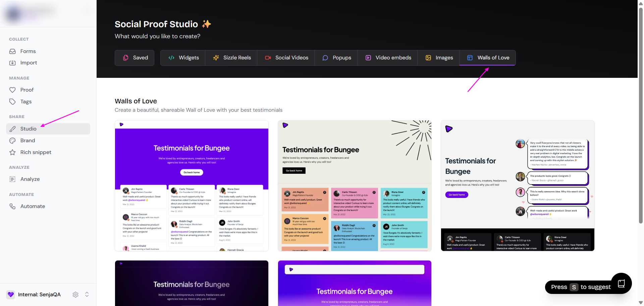Open the Automate section
This screenshot has height=306, width=644.
[33, 206]
